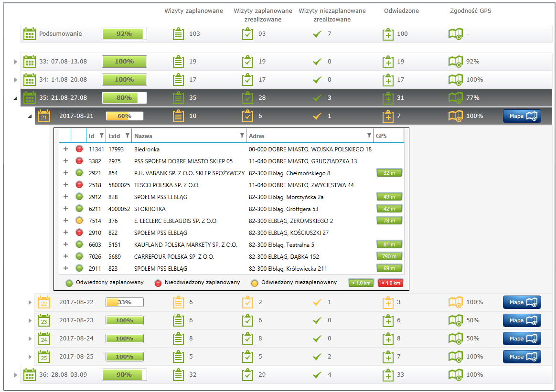Screen dimensions: 556x392
Task: Click the red status dot for Biedronka
Action: point(79,149)
